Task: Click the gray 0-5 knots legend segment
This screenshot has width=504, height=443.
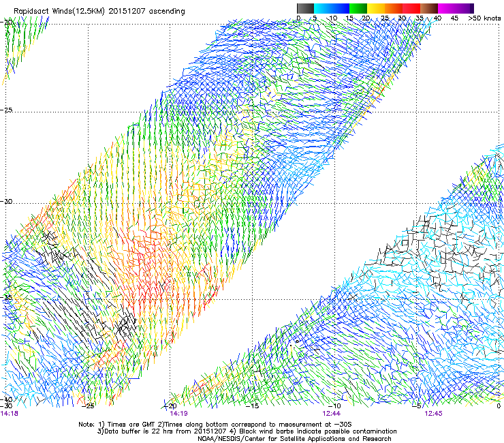Action: click(x=305, y=8)
